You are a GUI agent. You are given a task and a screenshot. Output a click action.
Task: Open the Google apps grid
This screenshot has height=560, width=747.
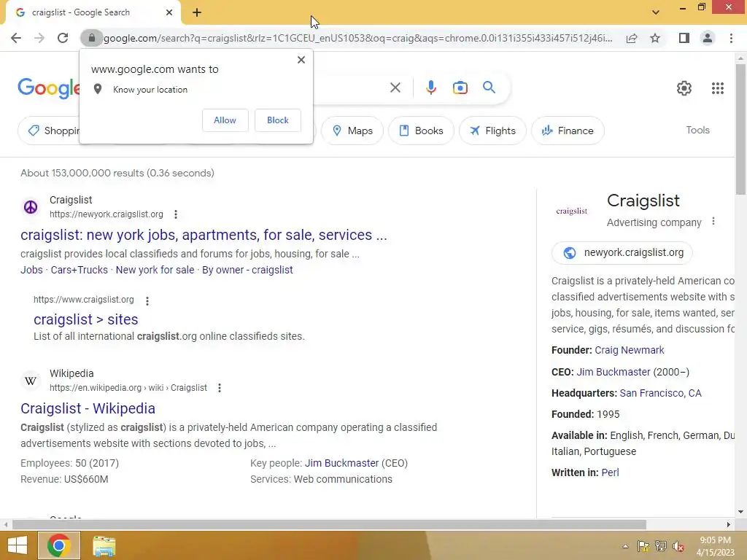pyautogui.click(x=718, y=88)
